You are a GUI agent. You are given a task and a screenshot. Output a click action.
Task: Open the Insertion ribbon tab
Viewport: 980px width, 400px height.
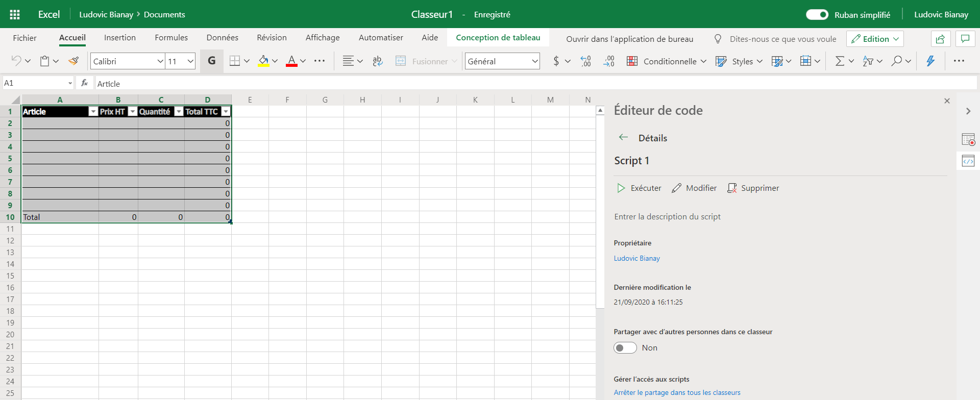click(x=120, y=38)
